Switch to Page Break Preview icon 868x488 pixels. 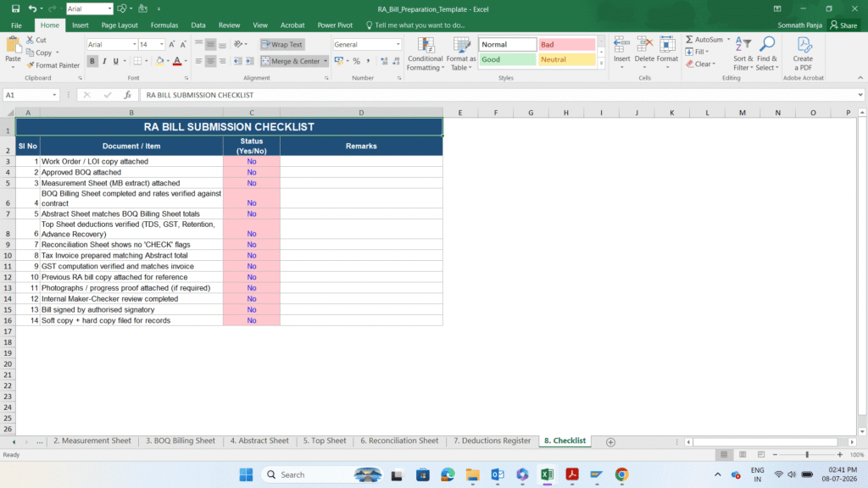(761, 455)
